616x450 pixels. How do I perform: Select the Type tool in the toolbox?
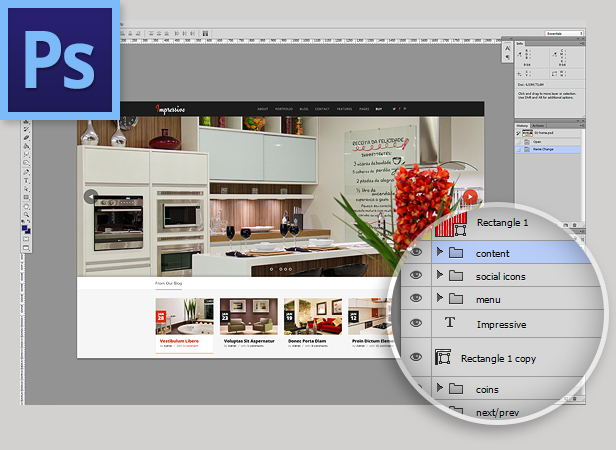click(x=26, y=180)
